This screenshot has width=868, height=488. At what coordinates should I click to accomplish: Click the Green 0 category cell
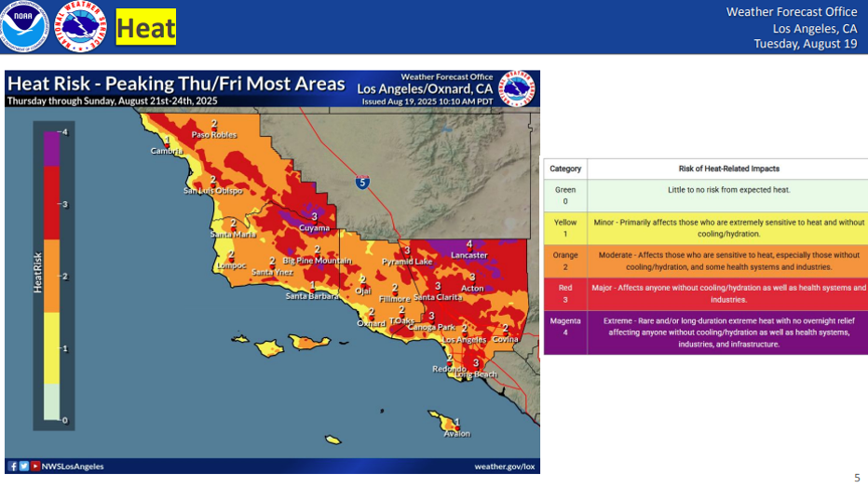click(x=564, y=196)
